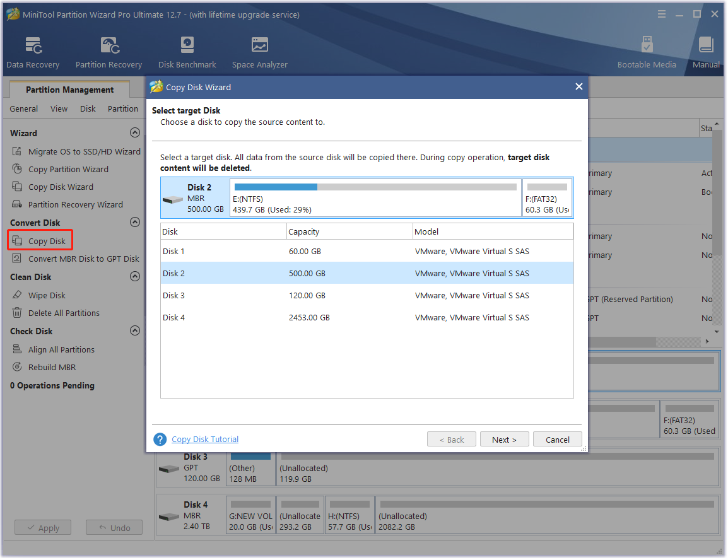Viewport: 728px width, 560px height.
Task: Select Disk 4 Unallocated 293.2 GB block
Action: [x=300, y=516]
